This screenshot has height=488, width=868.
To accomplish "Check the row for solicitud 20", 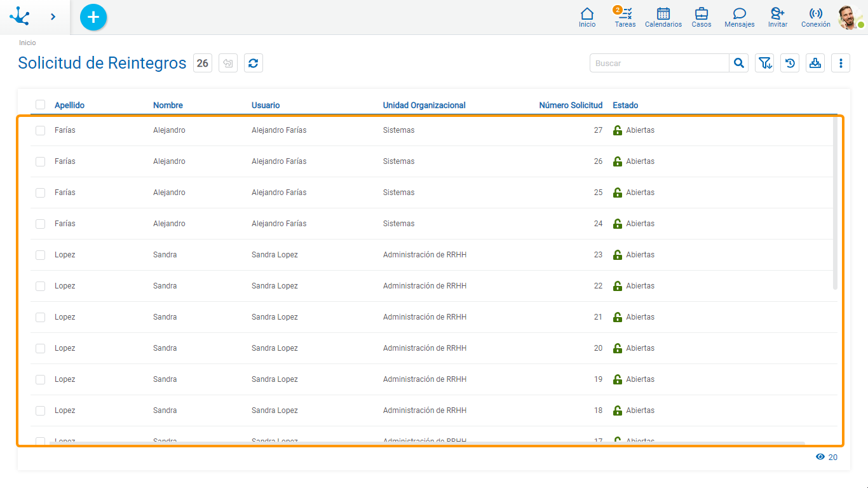I will (x=41, y=348).
